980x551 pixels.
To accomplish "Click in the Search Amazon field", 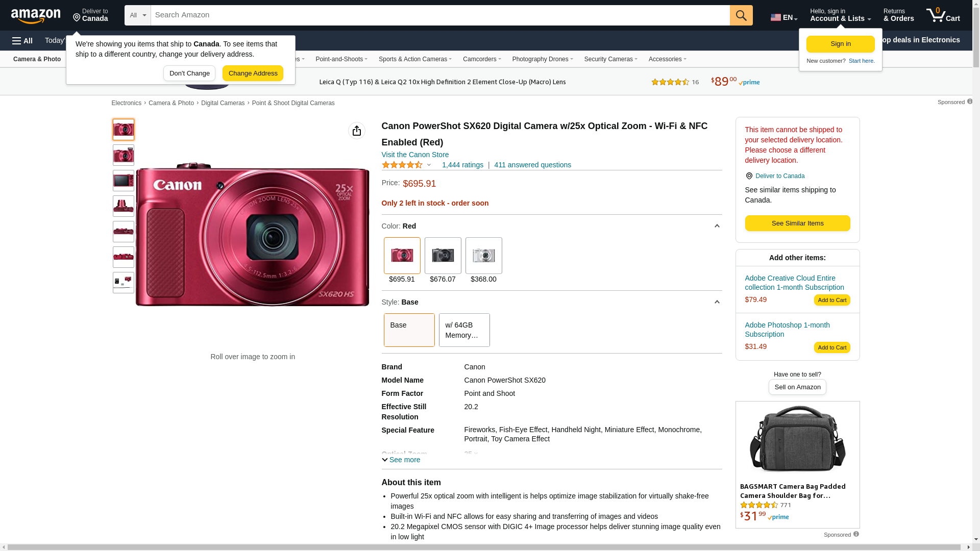I will point(440,15).
